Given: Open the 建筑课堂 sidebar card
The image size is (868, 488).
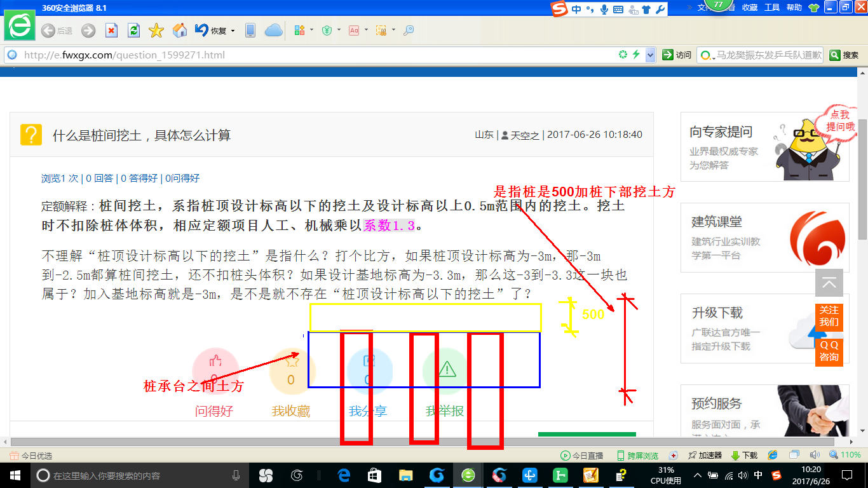Looking at the screenshot, I should click(765, 237).
